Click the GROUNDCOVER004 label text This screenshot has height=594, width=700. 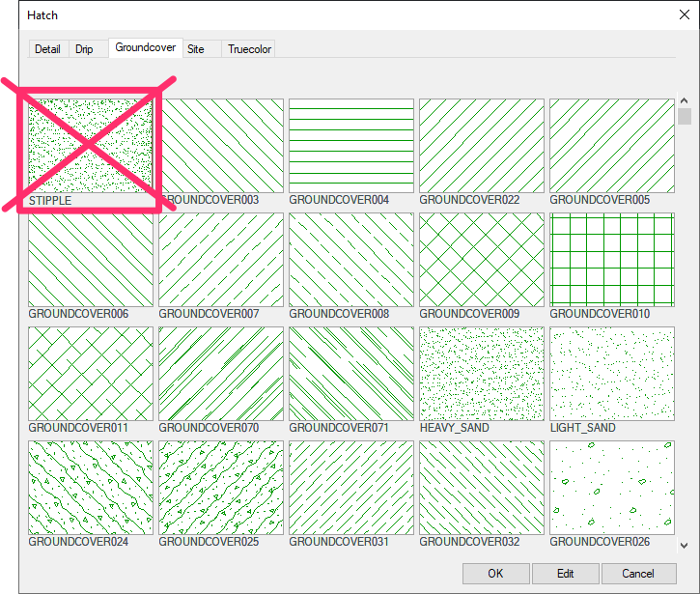pyautogui.click(x=339, y=200)
